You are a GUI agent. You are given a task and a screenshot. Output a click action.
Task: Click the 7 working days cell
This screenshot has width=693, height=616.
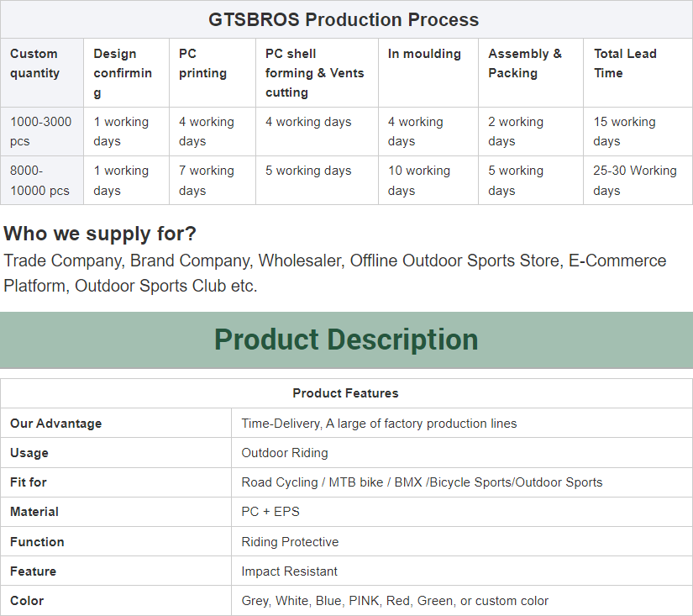213,181
